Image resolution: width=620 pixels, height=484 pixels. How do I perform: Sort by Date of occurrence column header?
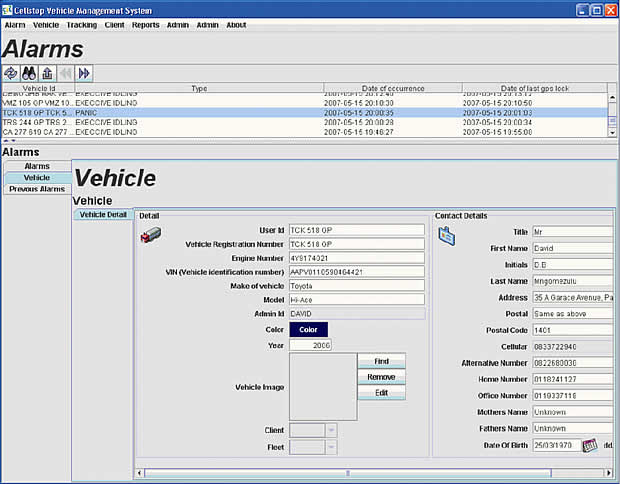(393, 88)
